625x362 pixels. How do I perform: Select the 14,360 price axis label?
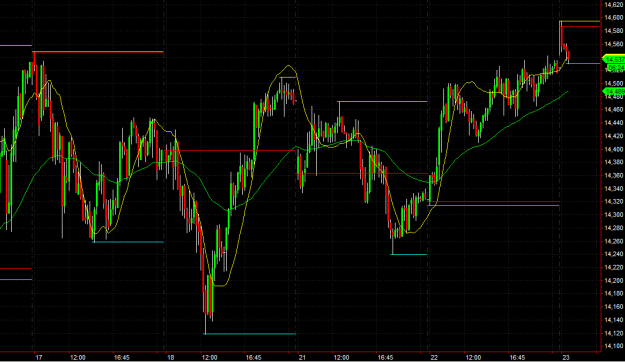(x=614, y=175)
